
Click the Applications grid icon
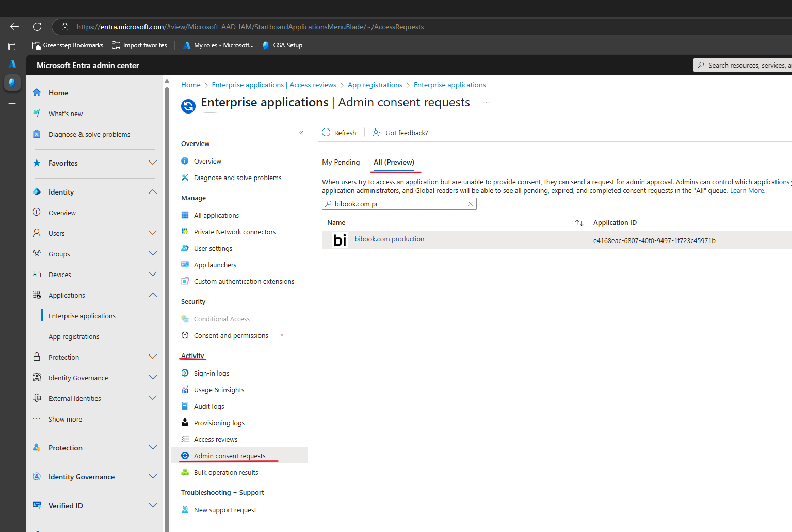click(x=37, y=295)
